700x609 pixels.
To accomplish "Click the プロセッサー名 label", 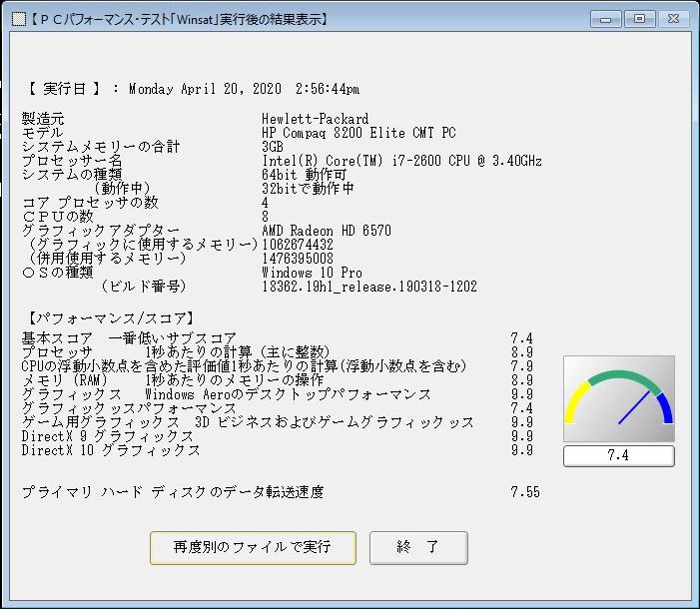I will (72, 161).
